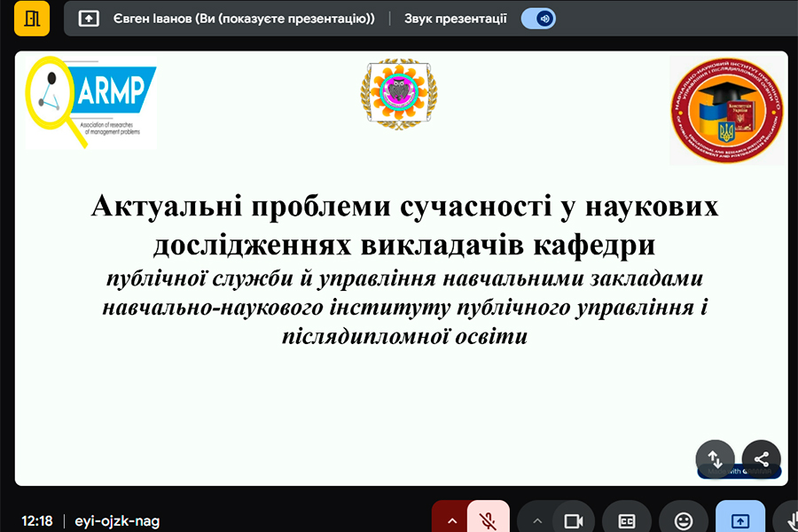Enable closed captions
The width and height of the screenshot is (798, 532).
coord(627,520)
